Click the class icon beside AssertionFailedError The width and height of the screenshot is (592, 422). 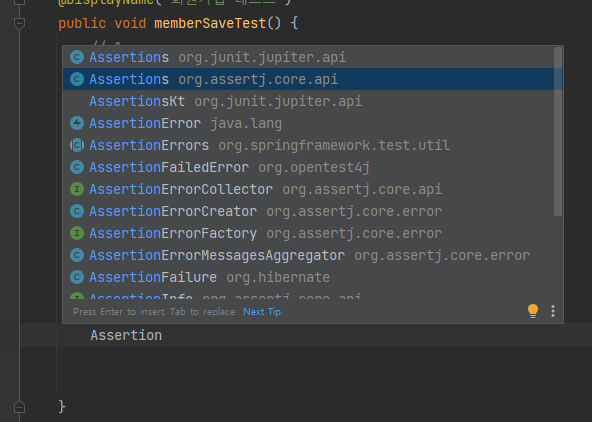[77, 167]
